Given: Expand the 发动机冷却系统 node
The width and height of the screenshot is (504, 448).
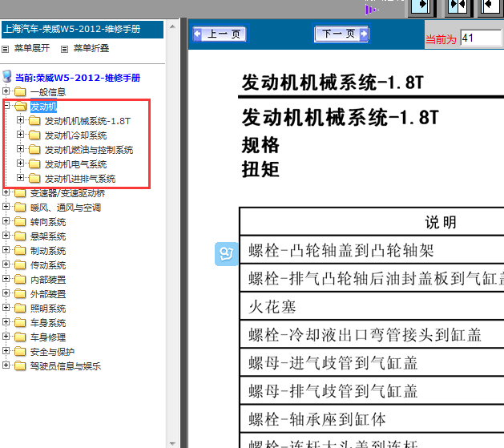Looking at the screenshot, I should pos(20,134).
